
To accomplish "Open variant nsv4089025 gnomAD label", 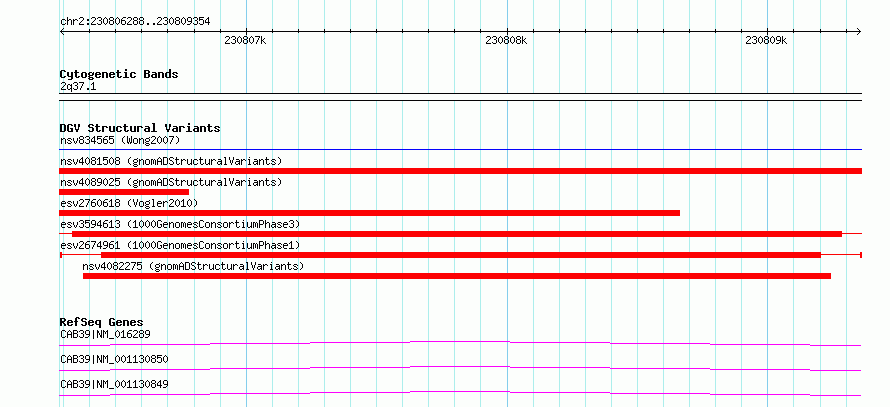I will point(171,182).
